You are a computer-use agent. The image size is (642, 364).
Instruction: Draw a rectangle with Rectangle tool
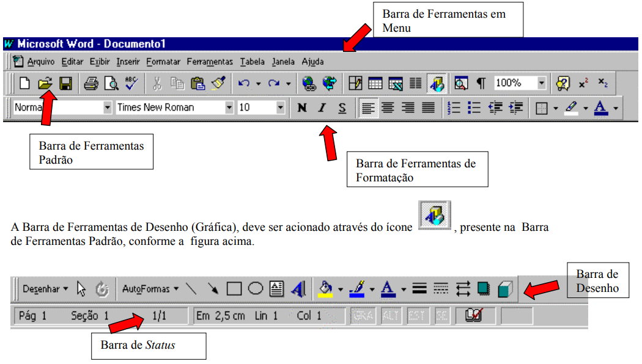(234, 289)
